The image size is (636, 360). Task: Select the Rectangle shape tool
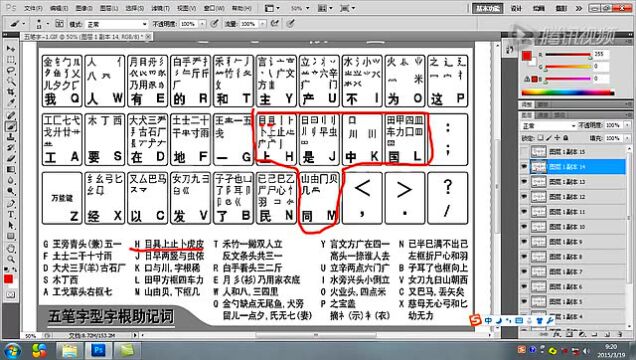coord(11,236)
